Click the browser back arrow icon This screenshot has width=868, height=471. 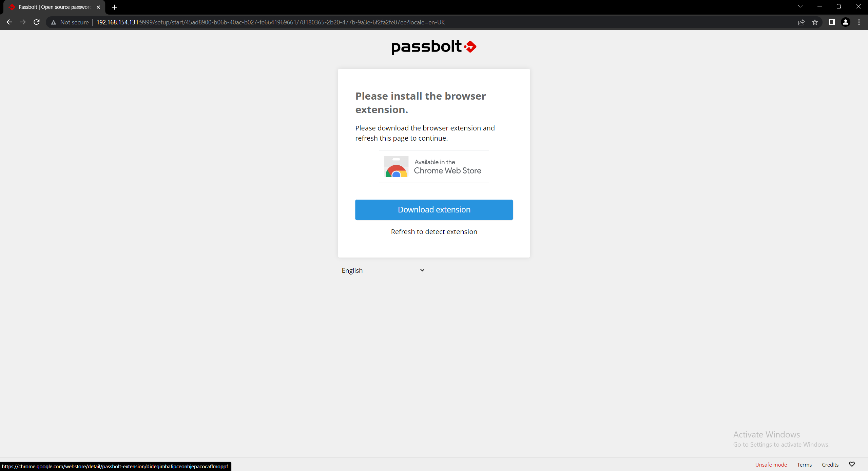[x=9, y=22]
